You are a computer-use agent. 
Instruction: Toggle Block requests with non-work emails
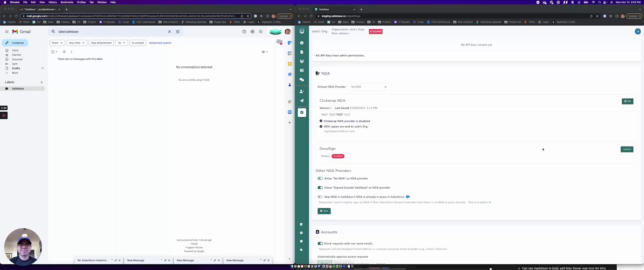click(320, 243)
